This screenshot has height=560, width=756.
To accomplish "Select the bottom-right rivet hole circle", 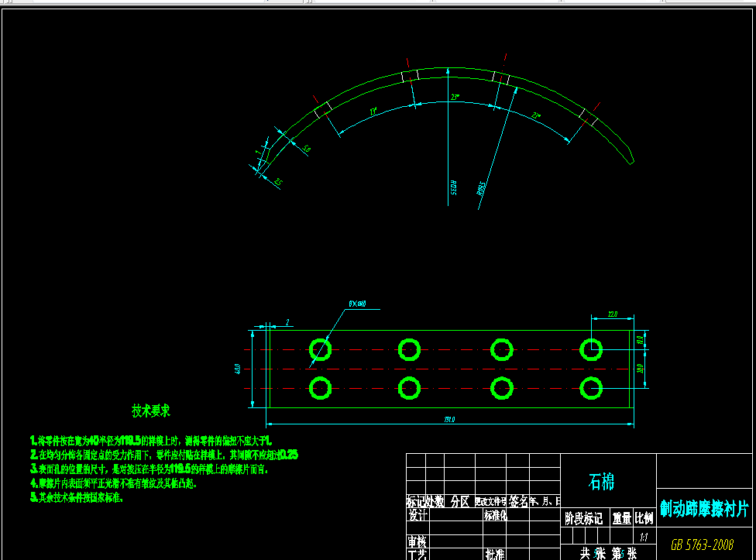I will (x=591, y=388).
